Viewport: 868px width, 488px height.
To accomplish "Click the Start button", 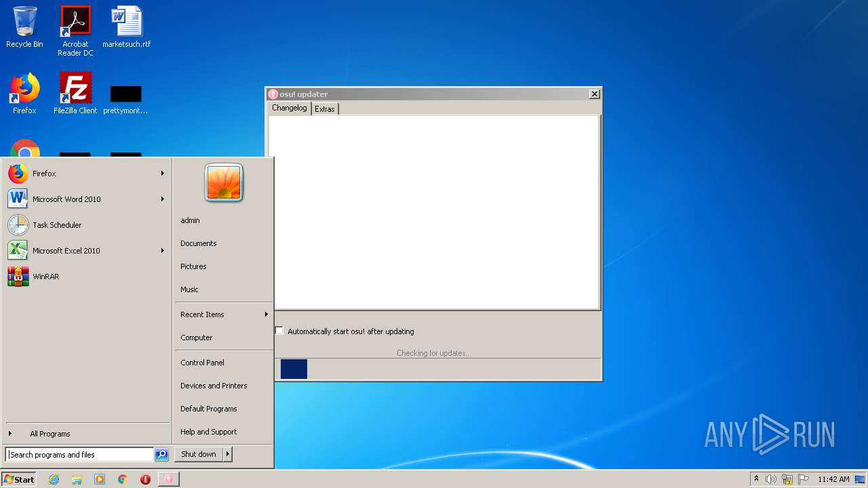I will point(19,479).
